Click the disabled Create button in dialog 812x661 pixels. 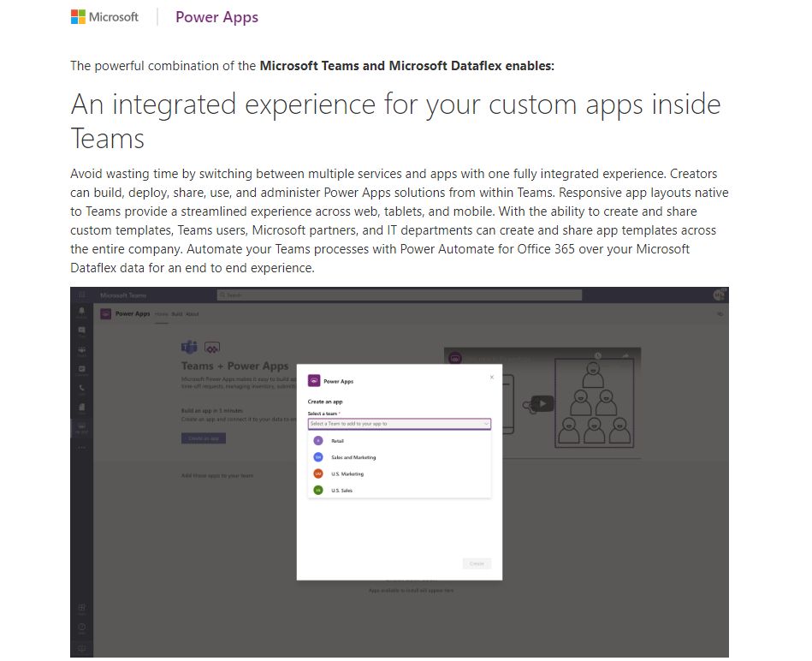(477, 563)
